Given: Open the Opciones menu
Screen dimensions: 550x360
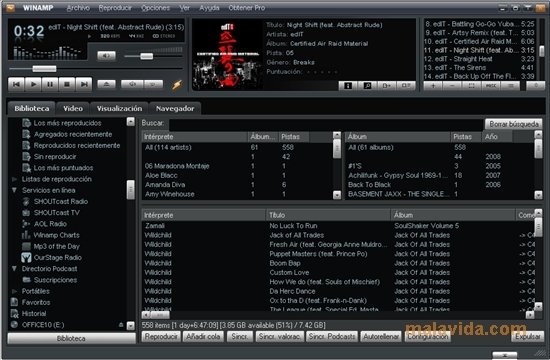Looking at the screenshot, I should pyautogui.click(x=155, y=8).
